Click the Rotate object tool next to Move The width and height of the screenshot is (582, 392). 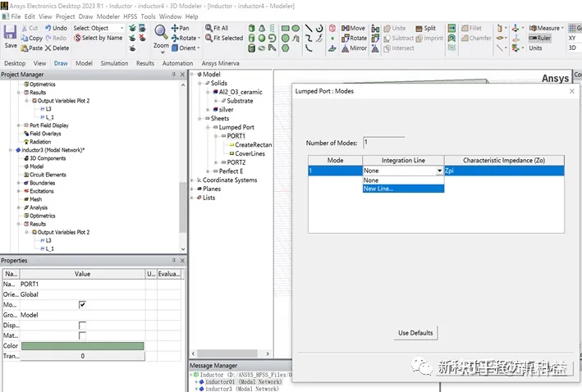[x=354, y=39]
